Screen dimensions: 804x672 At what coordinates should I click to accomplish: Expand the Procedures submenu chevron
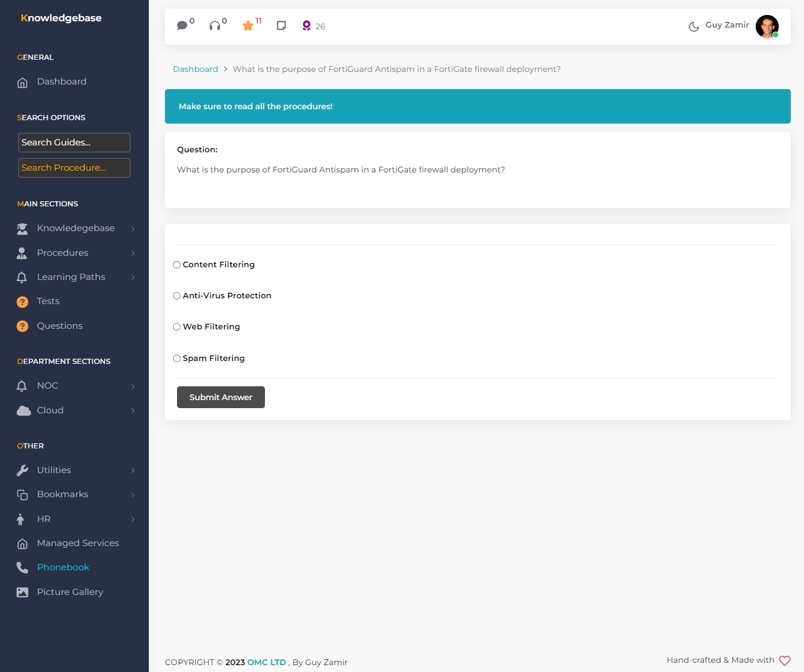pyautogui.click(x=133, y=253)
